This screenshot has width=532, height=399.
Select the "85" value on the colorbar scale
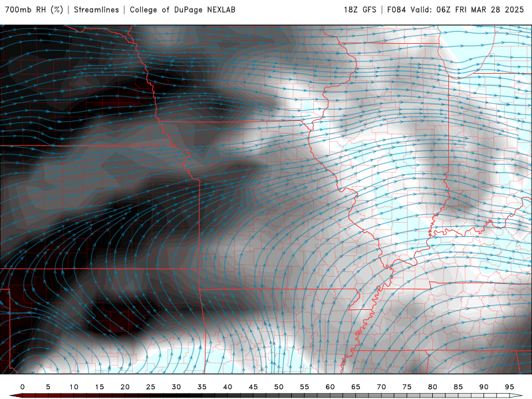click(458, 387)
